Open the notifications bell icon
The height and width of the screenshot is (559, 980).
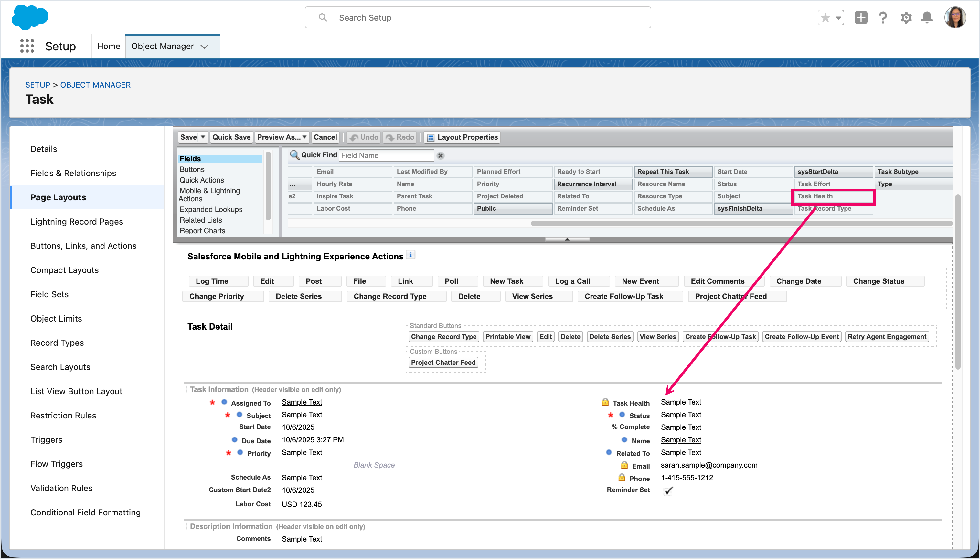(x=927, y=18)
